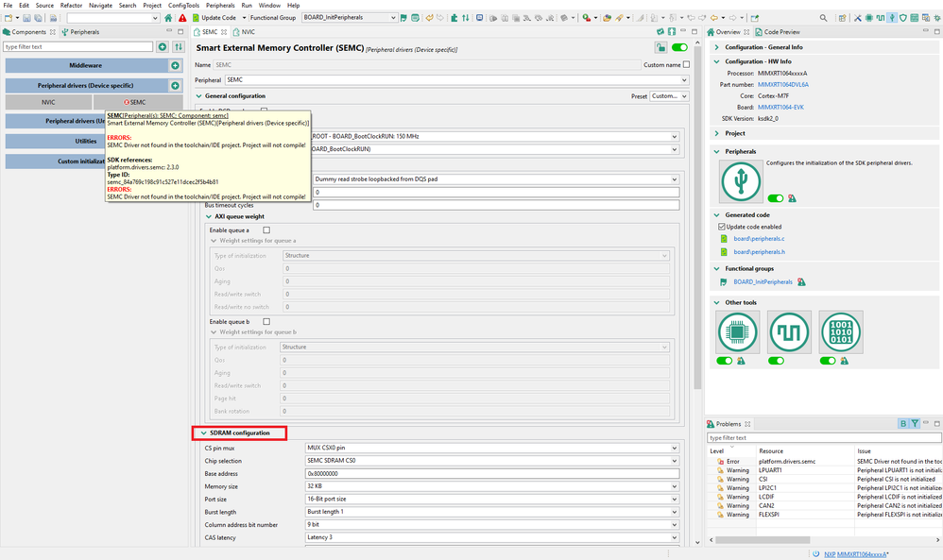Switch to the NVIC editor tab
The image size is (943, 560).
[x=244, y=32]
